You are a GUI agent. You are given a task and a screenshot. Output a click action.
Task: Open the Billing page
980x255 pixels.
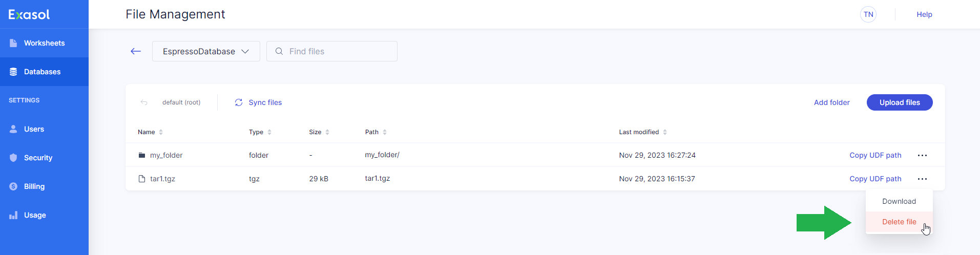tap(34, 186)
